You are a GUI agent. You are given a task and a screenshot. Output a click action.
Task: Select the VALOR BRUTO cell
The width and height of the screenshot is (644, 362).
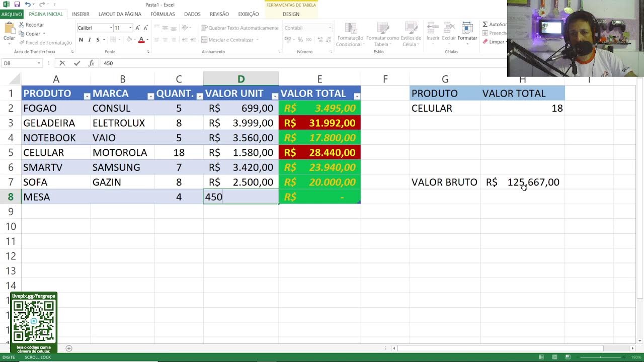445,183
